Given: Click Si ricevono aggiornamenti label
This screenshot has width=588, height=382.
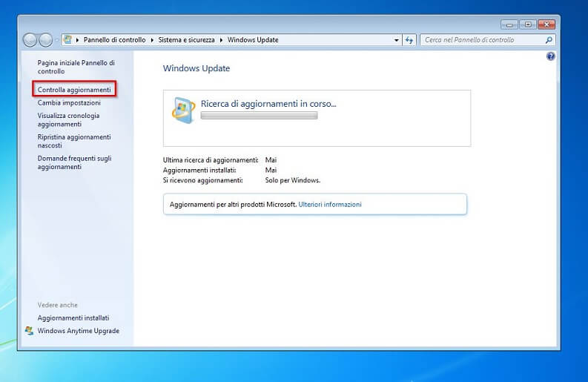Looking at the screenshot, I should (x=202, y=180).
